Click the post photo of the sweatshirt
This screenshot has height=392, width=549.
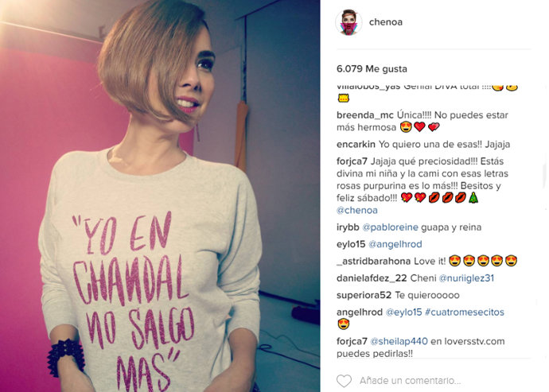[x=160, y=196]
